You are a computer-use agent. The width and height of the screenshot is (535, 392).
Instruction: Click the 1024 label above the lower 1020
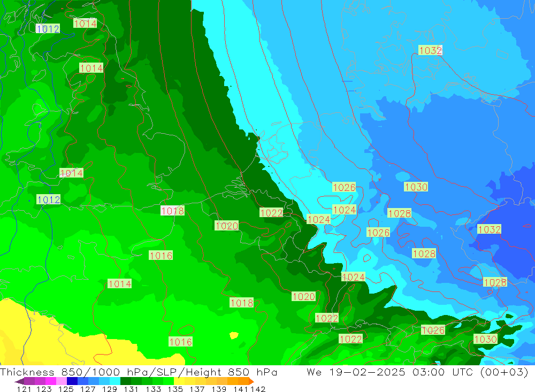(354, 276)
